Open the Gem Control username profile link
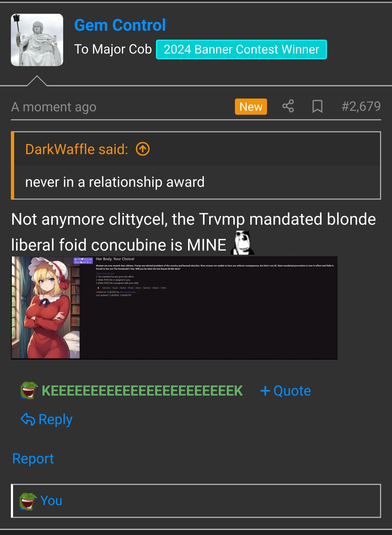 tap(120, 25)
